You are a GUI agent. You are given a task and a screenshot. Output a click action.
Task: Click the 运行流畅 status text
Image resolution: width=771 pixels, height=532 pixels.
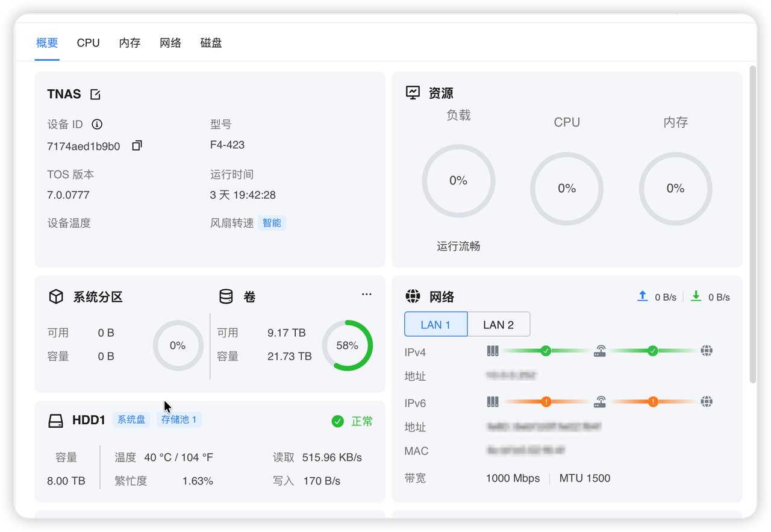click(x=458, y=246)
